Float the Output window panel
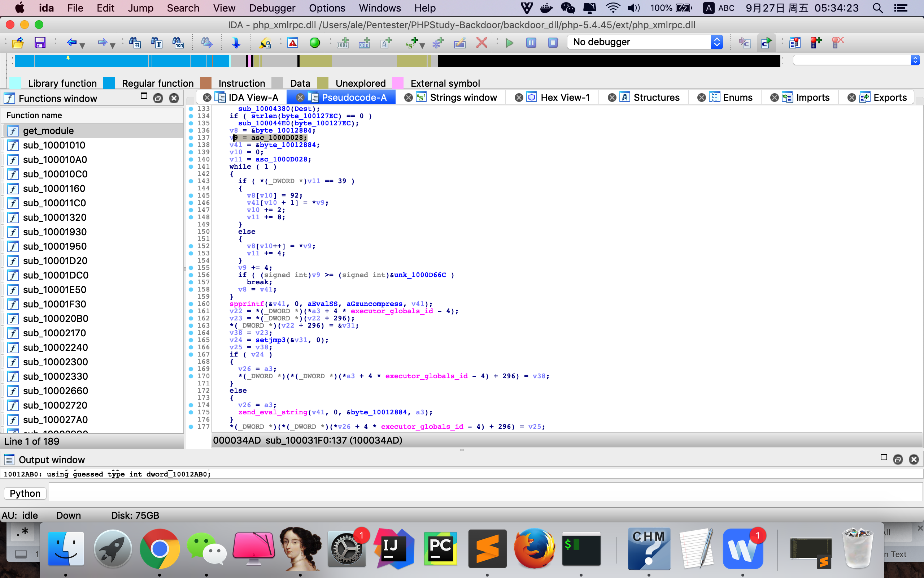Image resolution: width=924 pixels, height=578 pixels. click(898, 460)
